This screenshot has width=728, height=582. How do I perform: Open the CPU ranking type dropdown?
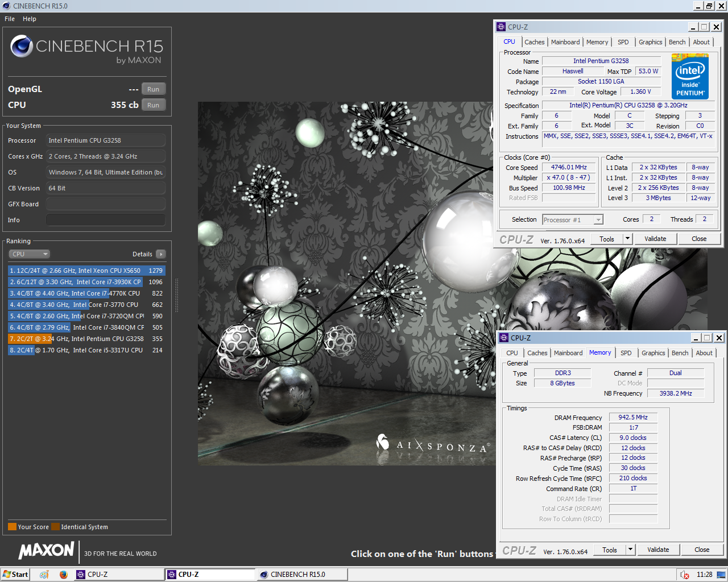coord(30,254)
